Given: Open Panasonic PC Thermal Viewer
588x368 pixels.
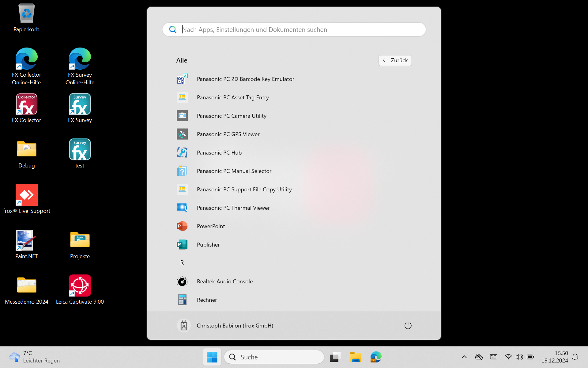Looking at the screenshot, I should coord(233,208).
